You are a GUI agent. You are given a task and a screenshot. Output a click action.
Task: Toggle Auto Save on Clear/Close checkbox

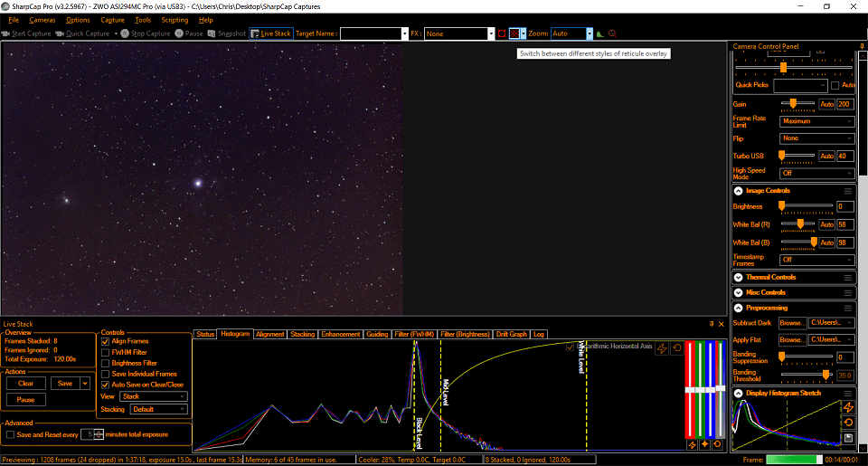click(105, 385)
